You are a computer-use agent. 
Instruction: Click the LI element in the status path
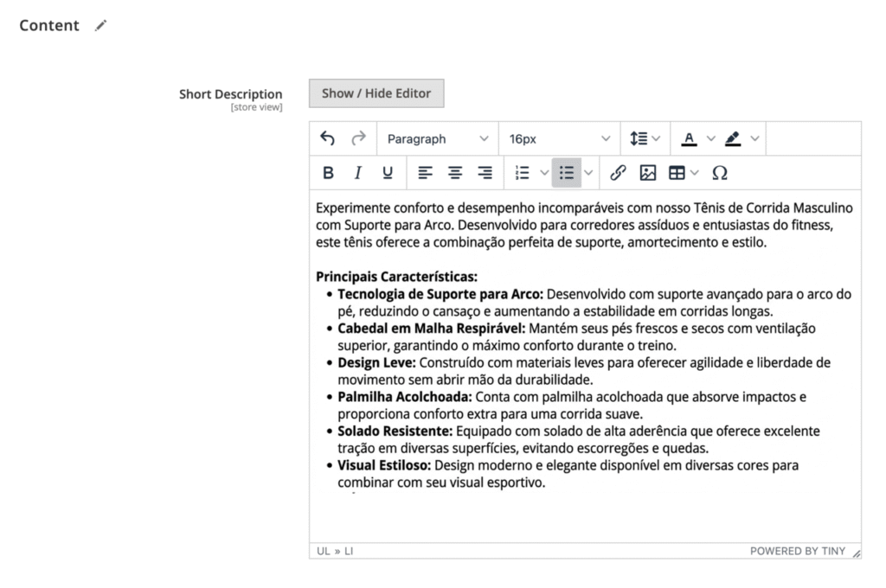(x=349, y=552)
